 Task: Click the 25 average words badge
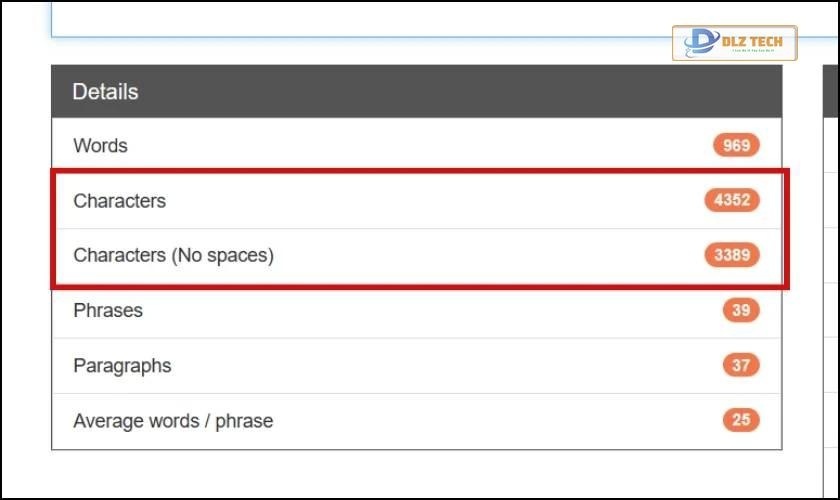click(740, 420)
